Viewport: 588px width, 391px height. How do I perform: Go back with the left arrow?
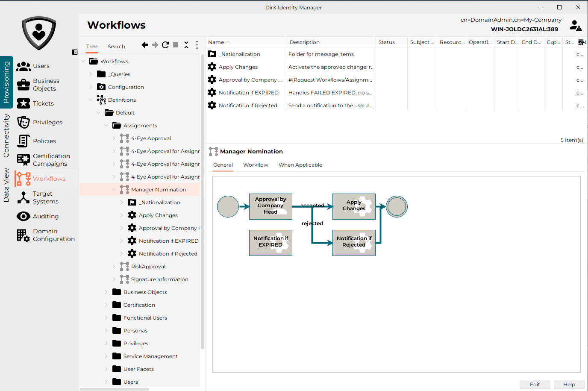point(145,45)
